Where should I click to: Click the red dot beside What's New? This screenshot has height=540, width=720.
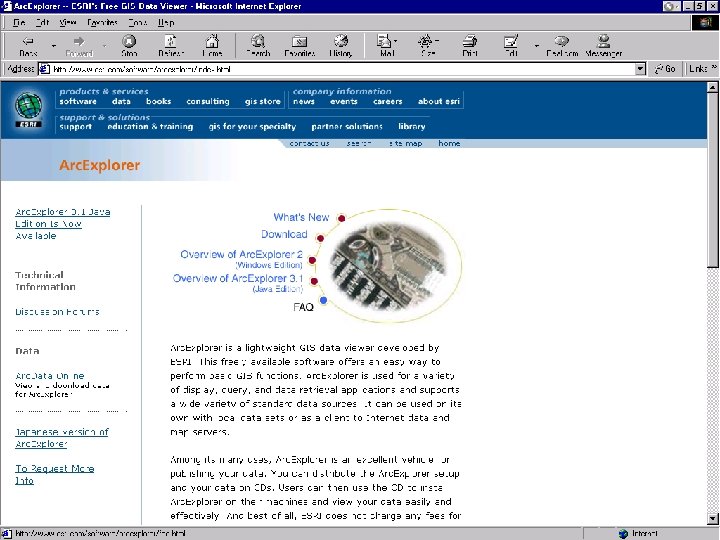tap(341, 218)
